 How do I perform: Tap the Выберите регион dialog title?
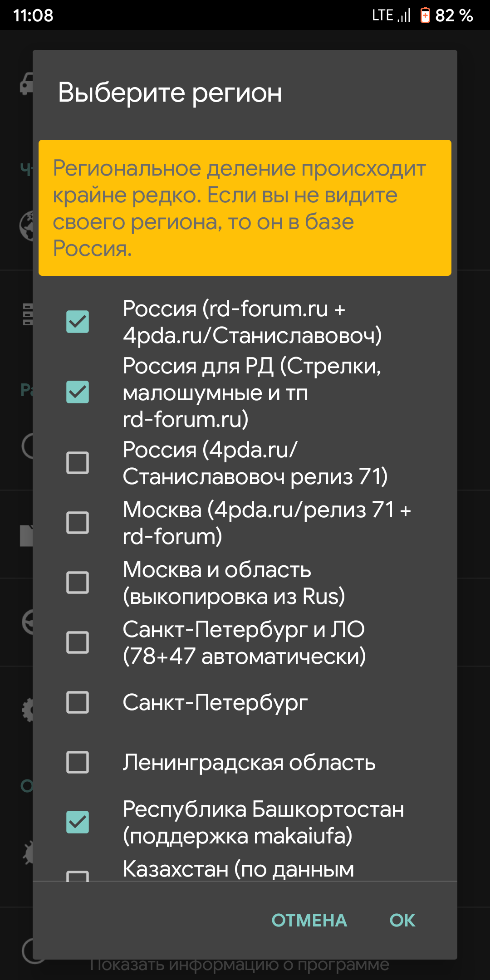[170, 93]
